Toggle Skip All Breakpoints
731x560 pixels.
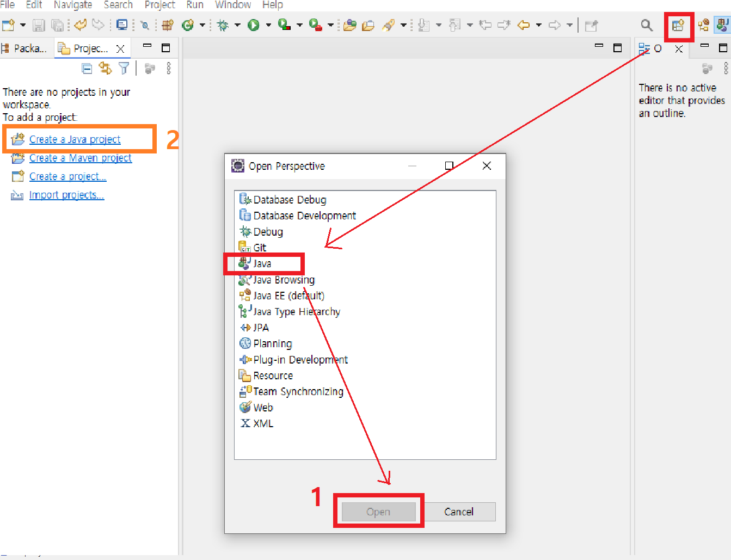[x=145, y=25]
